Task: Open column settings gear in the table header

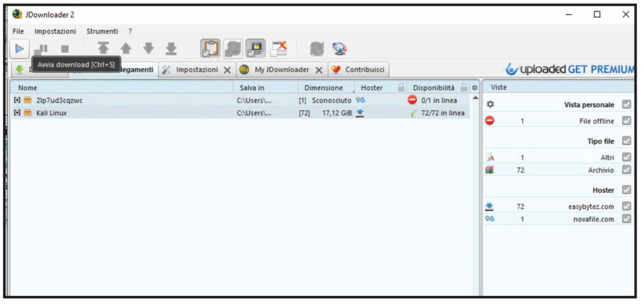Action: [475, 87]
